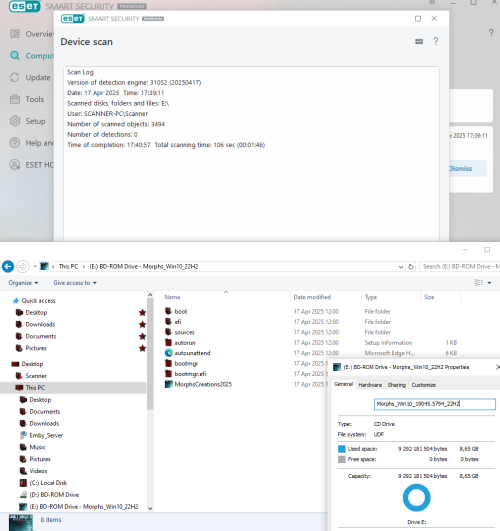Open the Setup gear icon
Image resolution: width=500 pixels, height=531 pixels.
15,121
